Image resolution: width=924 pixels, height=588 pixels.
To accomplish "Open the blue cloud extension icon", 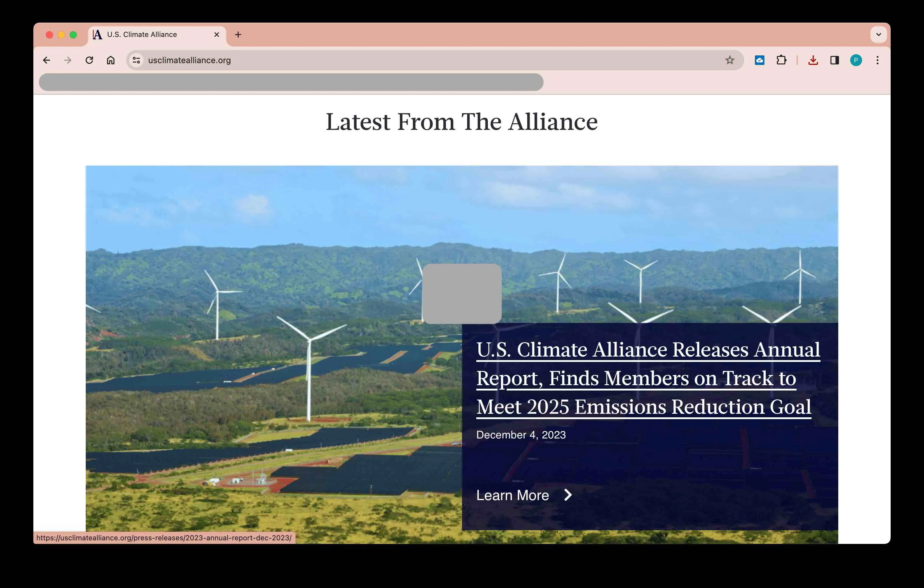I will point(759,60).
